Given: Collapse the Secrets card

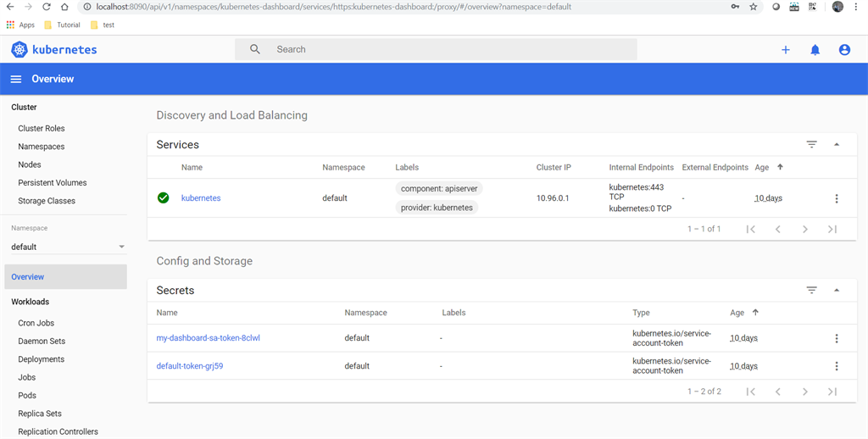Looking at the screenshot, I should [837, 291].
